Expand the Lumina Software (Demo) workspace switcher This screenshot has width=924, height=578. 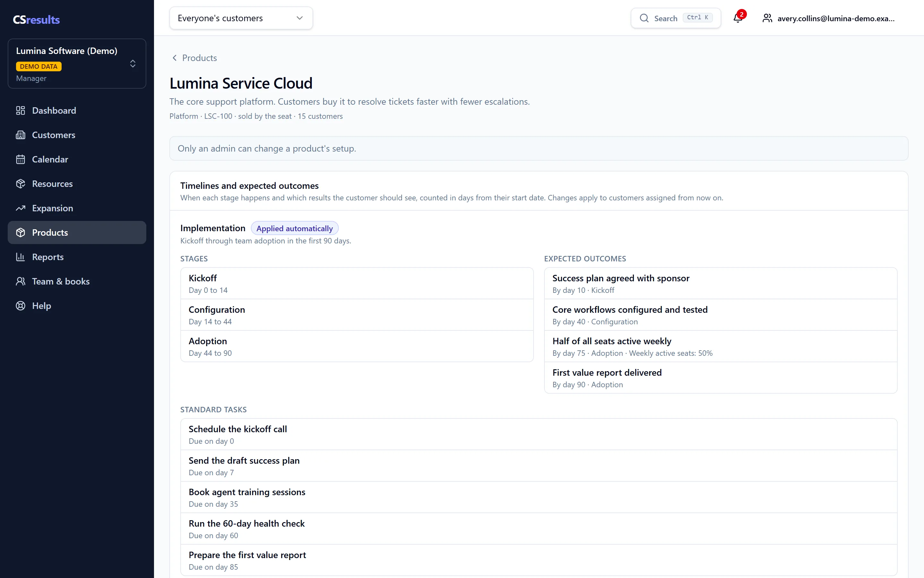click(77, 64)
